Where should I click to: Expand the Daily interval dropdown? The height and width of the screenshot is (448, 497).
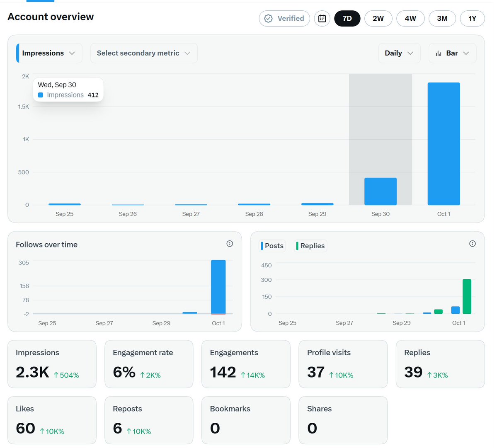click(399, 53)
